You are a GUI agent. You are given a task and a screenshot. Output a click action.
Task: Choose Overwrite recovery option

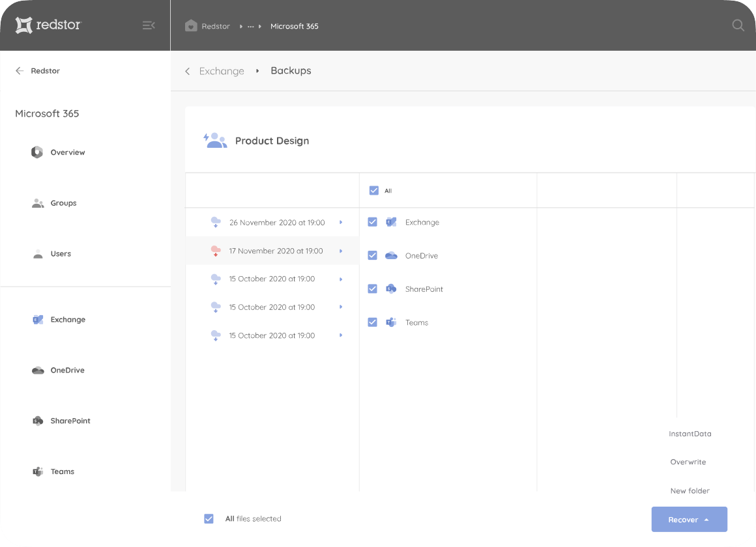[688, 462]
